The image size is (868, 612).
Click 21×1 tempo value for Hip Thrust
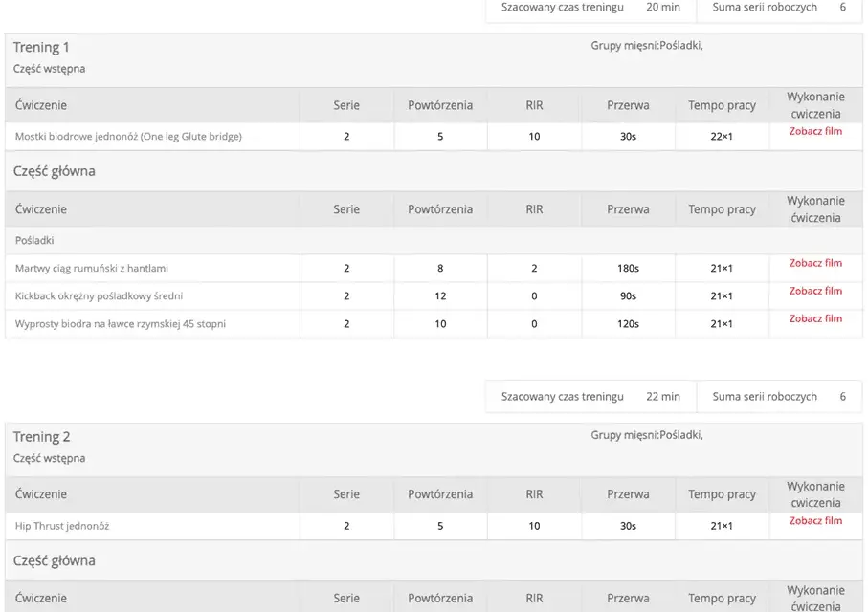click(722, 526)
